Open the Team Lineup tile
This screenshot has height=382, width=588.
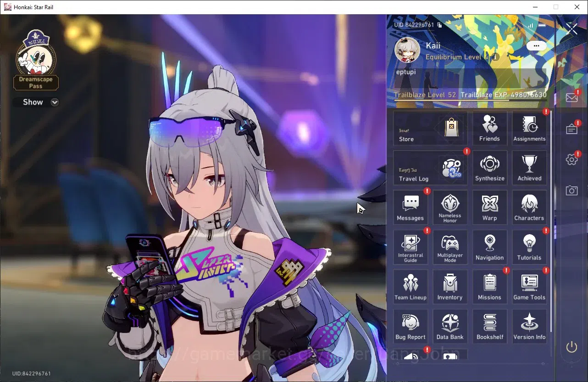pyautogui.click(x=410, y=287)
